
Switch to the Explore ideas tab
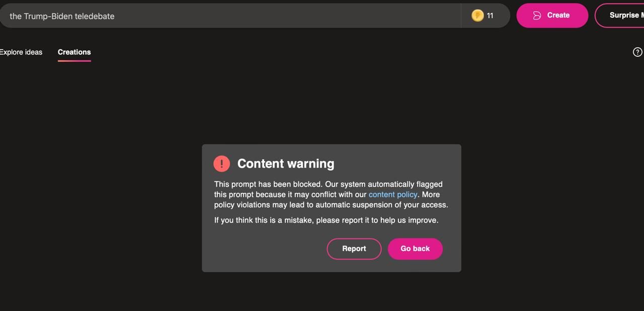tap(21, 52)
